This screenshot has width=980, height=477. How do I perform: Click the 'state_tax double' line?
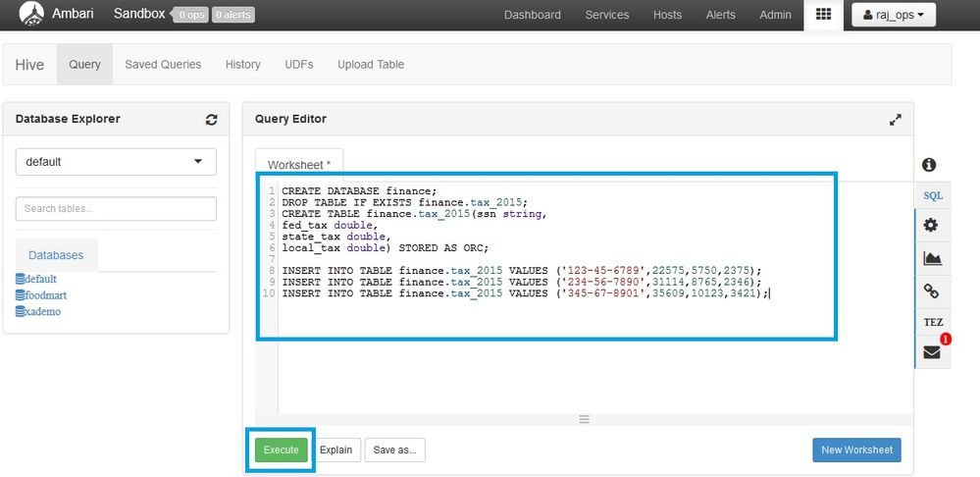point(336,237)
